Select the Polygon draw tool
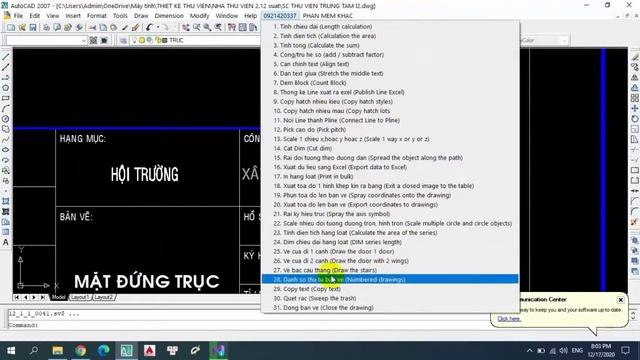 (x=6, y=88)
